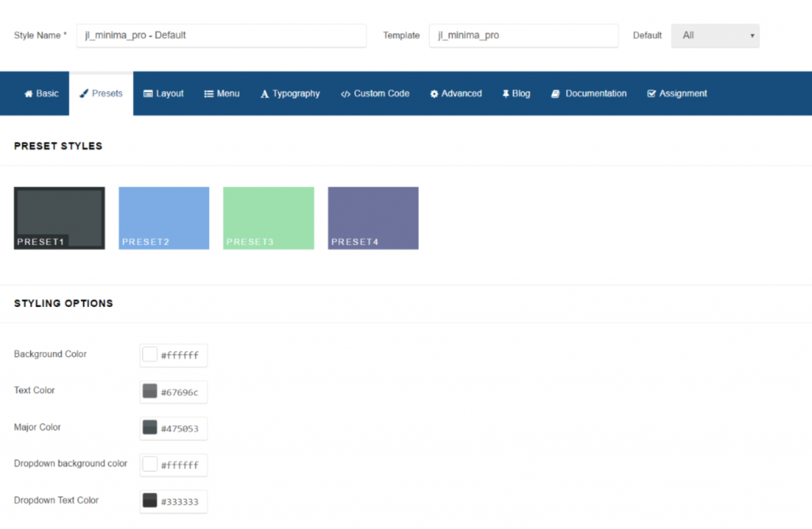Viewport: 812px width, 529px height.
Task: Click the Typography letter-A icon
Action: (x=264, y=93)
